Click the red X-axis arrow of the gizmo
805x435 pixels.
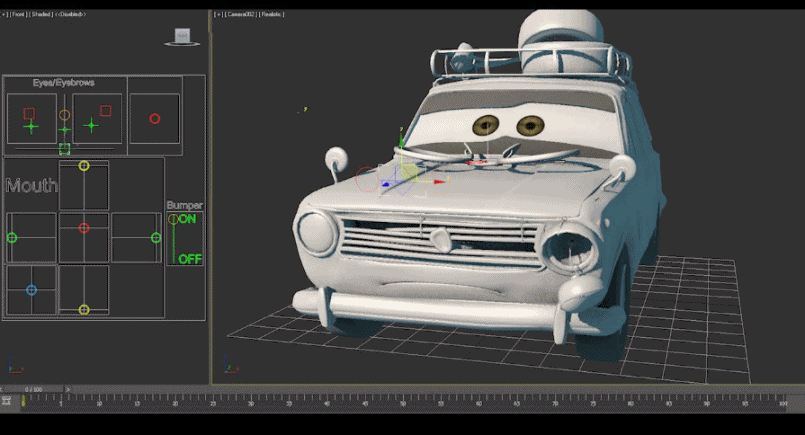pos(439,182)
